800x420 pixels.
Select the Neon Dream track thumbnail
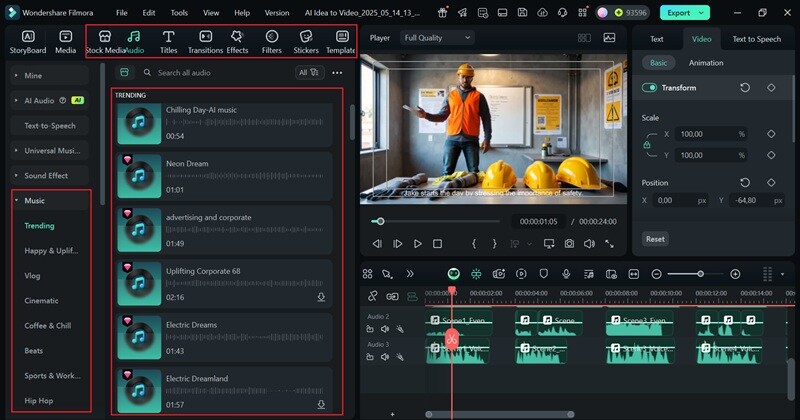tap(139, 176)
